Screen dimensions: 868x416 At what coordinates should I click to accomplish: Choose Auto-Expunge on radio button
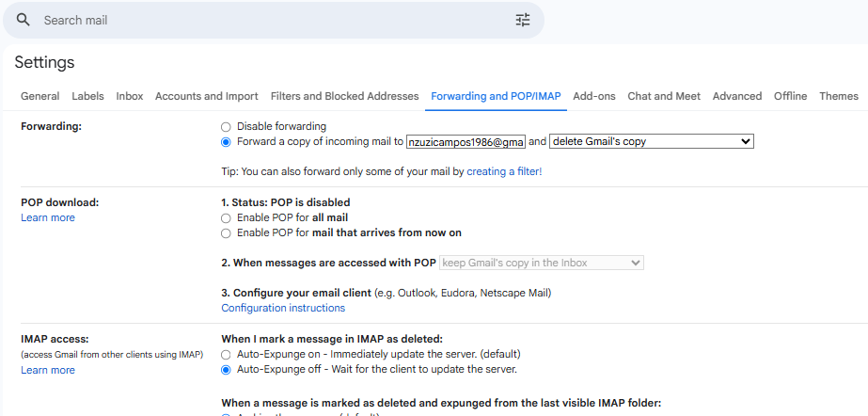226,354
